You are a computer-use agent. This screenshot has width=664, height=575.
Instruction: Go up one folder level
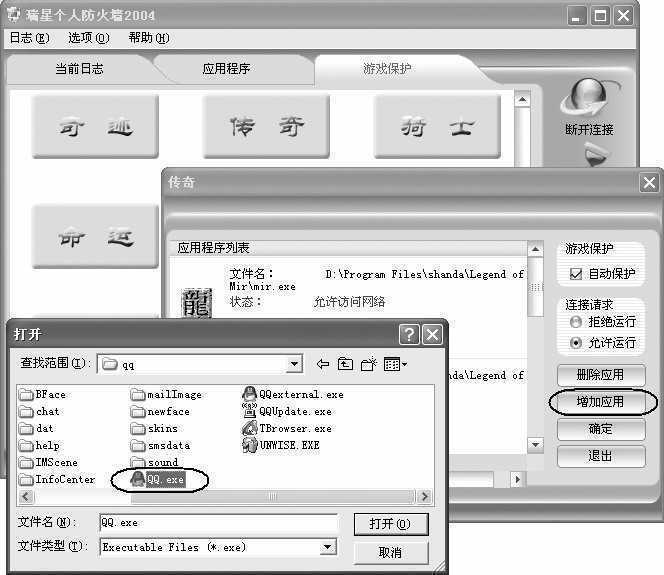[345, 365]
